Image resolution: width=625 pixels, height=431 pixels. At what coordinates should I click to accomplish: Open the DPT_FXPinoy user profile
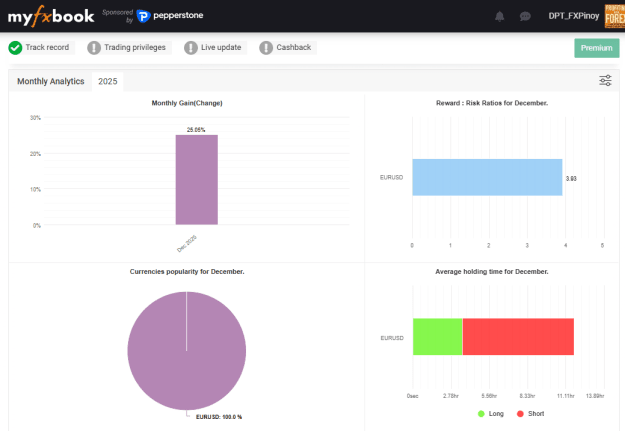[574, 16]
